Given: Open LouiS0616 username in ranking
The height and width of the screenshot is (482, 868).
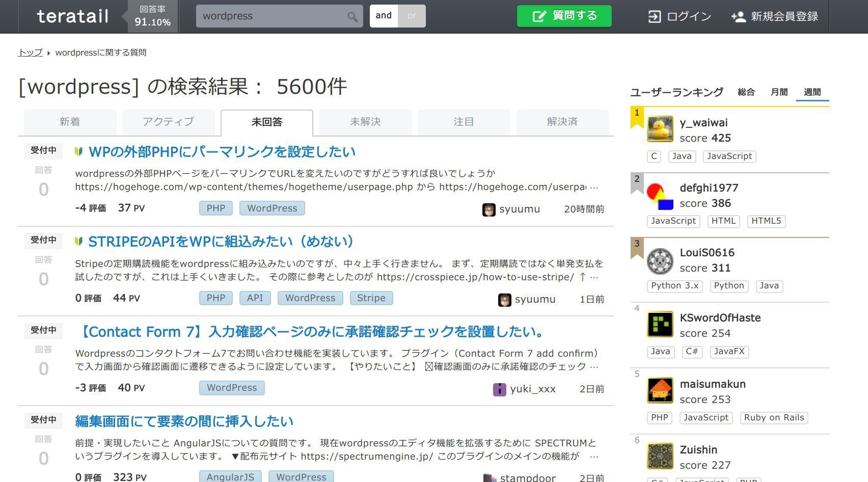Looking at the screenshot, I should (x=707, y=253).
